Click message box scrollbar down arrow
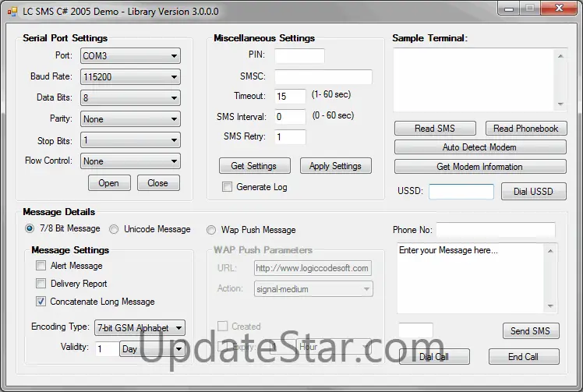Viewport: 583px width, 392px height. pos(550,306)
